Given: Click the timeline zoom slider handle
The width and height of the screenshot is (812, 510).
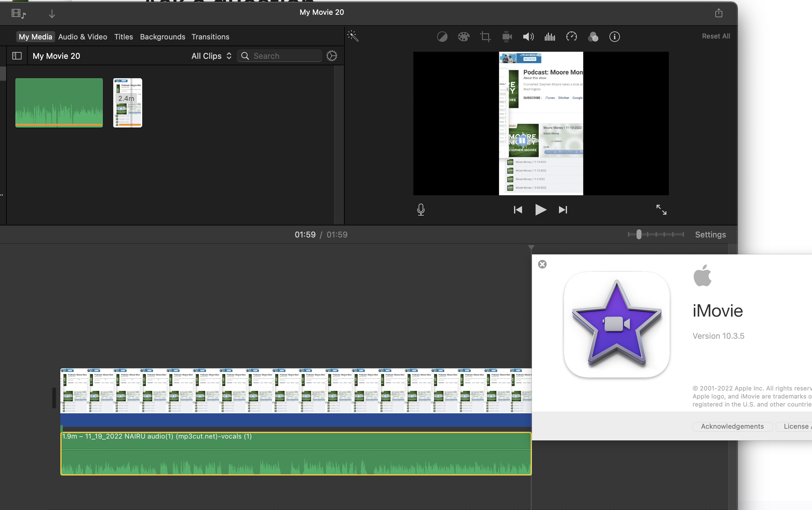Looking at the screenshot, I should click(x=639, y=234).
